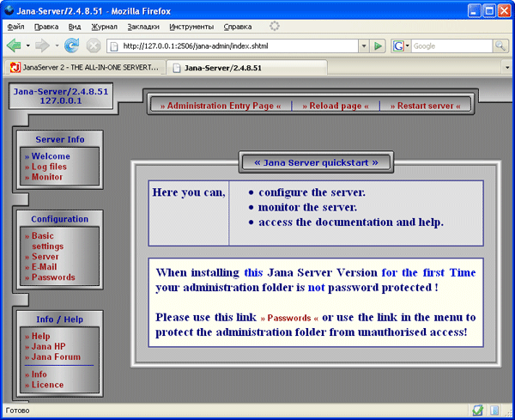This screenshot has width=515, height=420.
Task: Open the Закладки menu
Action: tap(143, 27)
